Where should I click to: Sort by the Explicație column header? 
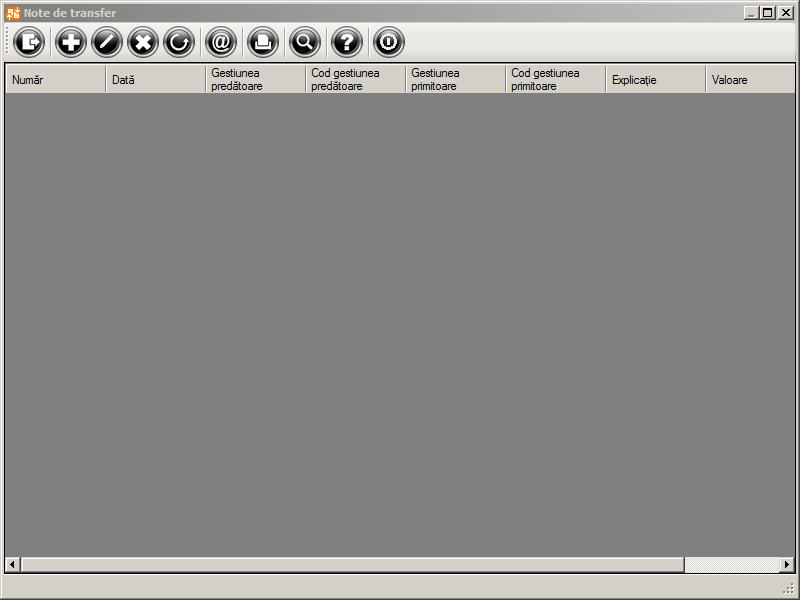(x=656, y=80)
